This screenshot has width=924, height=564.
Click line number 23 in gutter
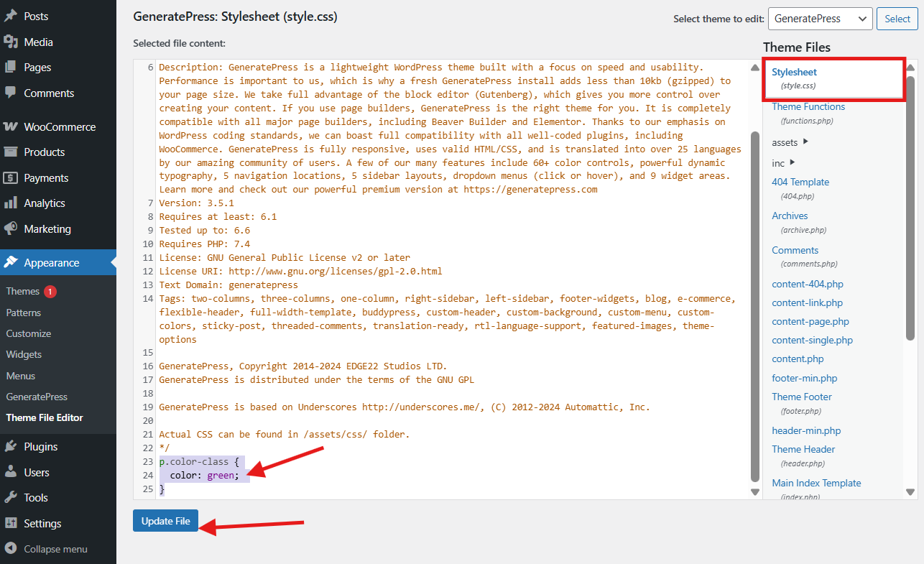point(149,461)
